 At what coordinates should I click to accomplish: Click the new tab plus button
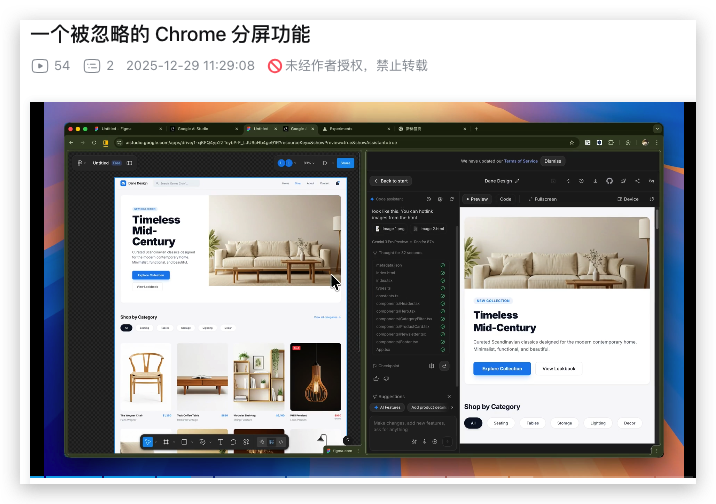(476, 129)
